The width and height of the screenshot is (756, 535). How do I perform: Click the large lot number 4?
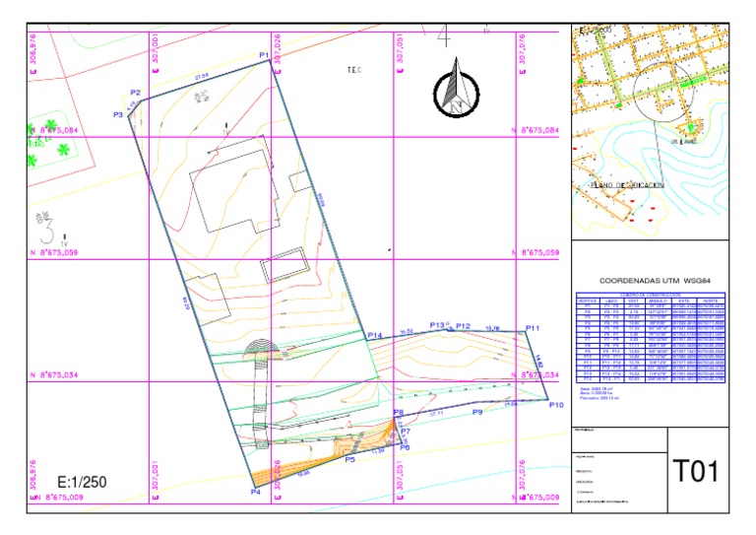445,35
